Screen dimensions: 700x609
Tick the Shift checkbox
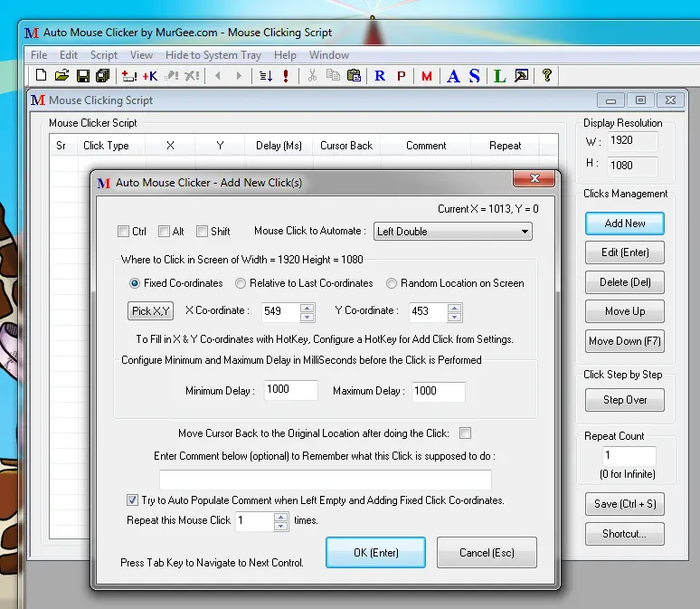pos(202,231)
